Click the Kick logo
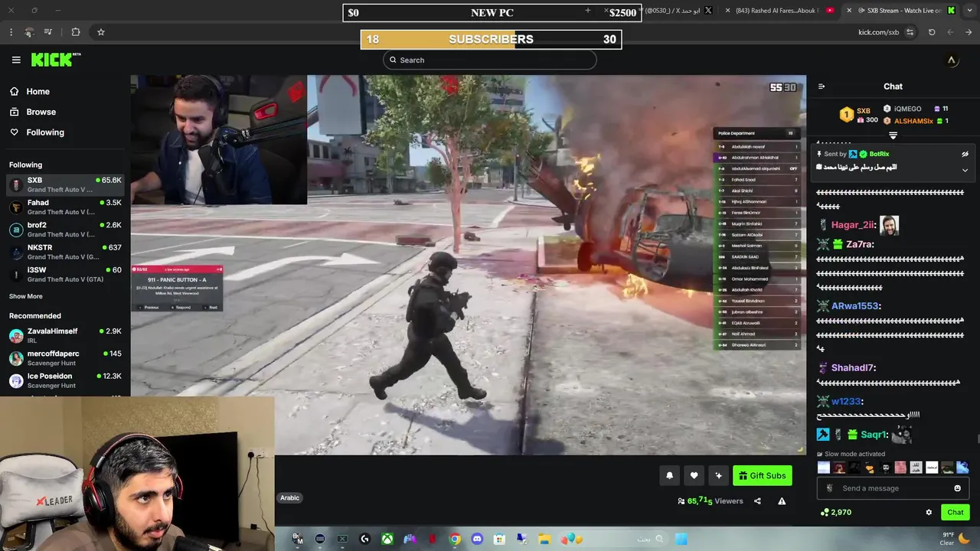 (x=55, y=60)
